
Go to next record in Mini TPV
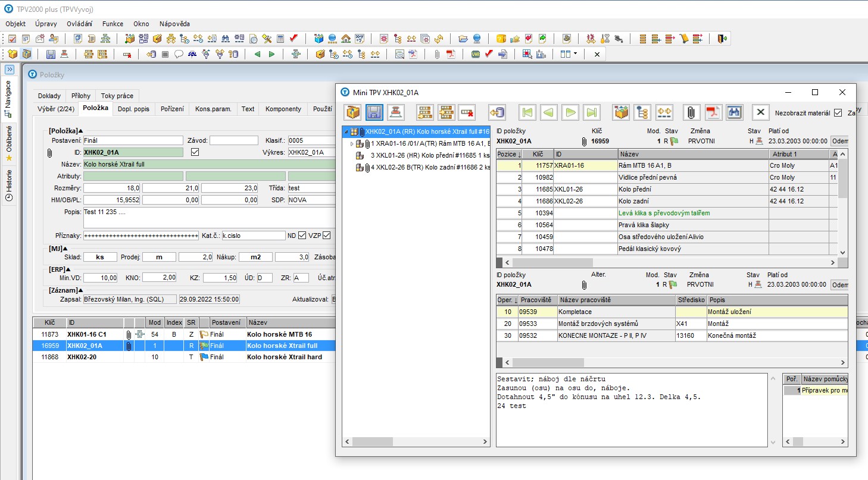pyautogui.click(x=570, y=112)
